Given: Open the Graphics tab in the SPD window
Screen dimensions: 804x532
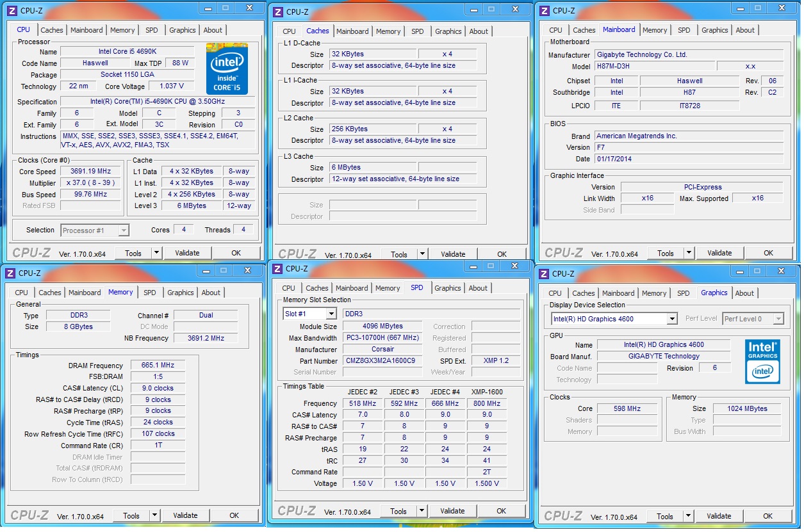Looking at the screenshot, I should [x=448, y=288].
